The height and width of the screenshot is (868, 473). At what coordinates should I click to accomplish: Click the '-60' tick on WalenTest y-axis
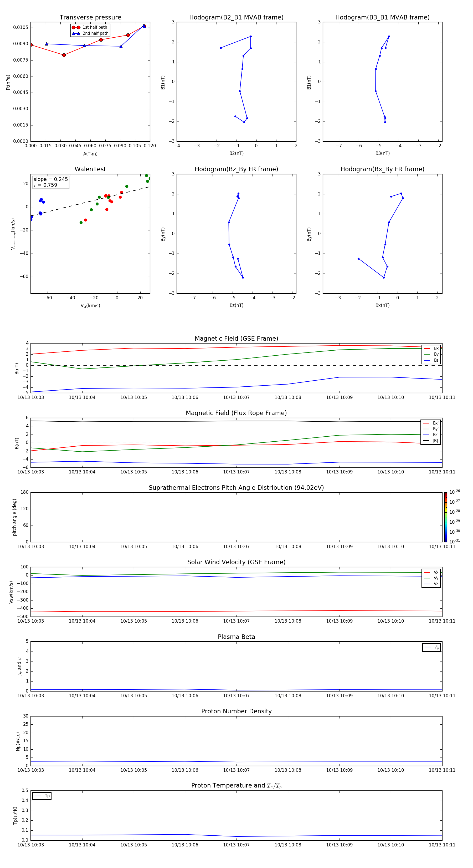(24, 277)
